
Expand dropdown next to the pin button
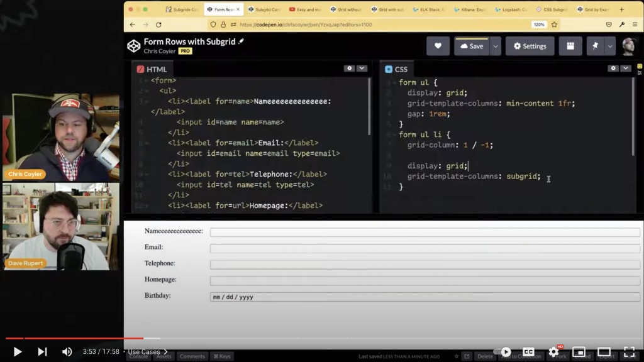[x=610, y=46]
